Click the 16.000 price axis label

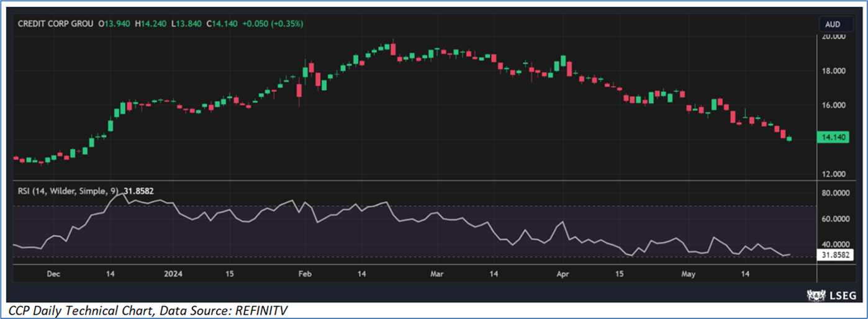(833, 105)
